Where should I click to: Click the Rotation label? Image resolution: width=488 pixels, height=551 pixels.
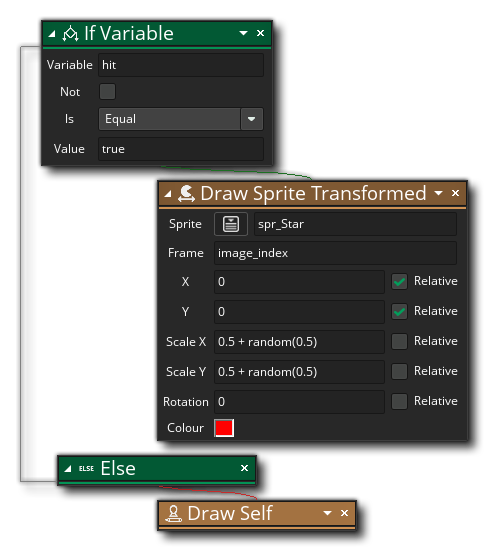tap(186, 402)
